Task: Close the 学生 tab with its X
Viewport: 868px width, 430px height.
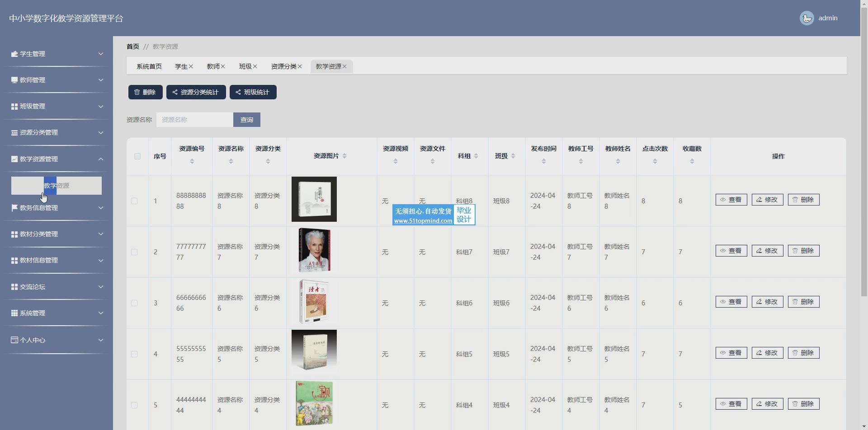Action: click(x=191, y=66)
